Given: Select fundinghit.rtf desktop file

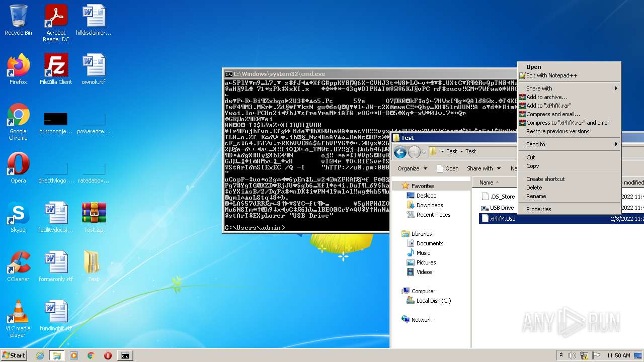Looking at the screenshot, I should pyautogui.click(x=56, y=316).
